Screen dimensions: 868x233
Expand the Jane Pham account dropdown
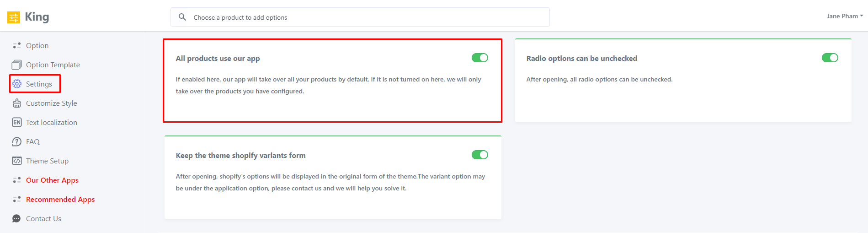845,16
